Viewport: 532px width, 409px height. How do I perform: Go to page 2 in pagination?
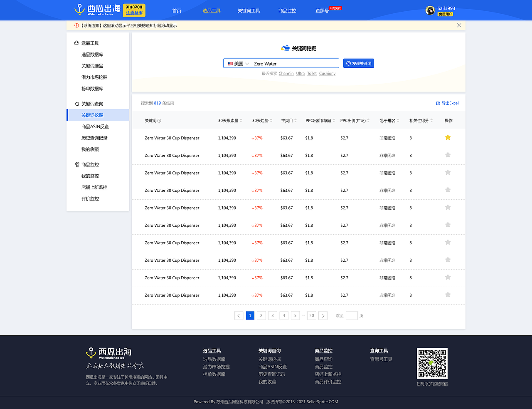pos(261,315)
